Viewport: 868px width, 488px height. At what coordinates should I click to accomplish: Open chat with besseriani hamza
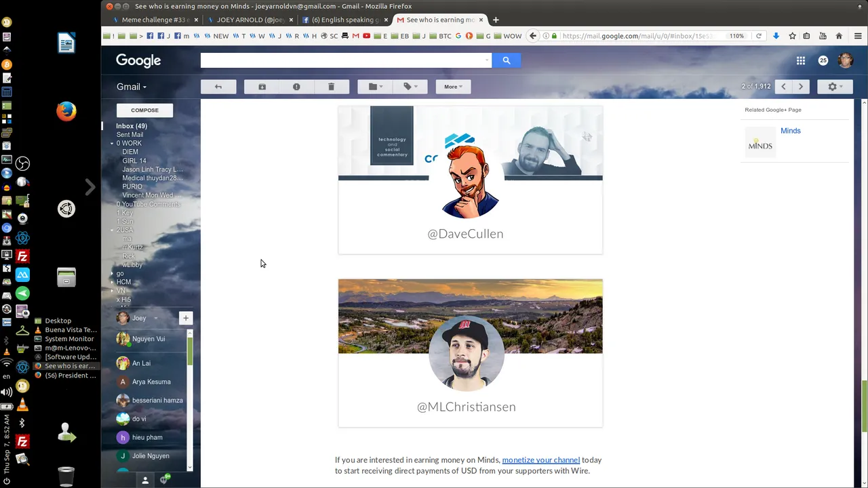coord(157,401)
